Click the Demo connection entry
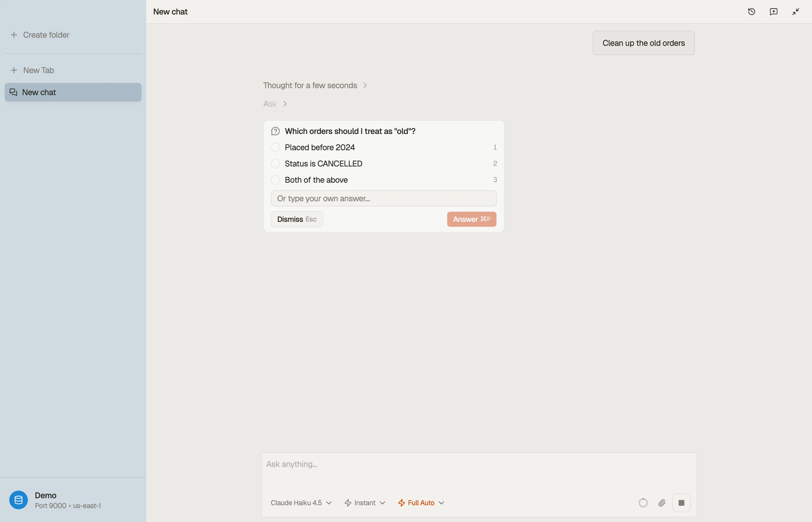Image resolution: width=812 pixels, height=522 pixels. 73,500
